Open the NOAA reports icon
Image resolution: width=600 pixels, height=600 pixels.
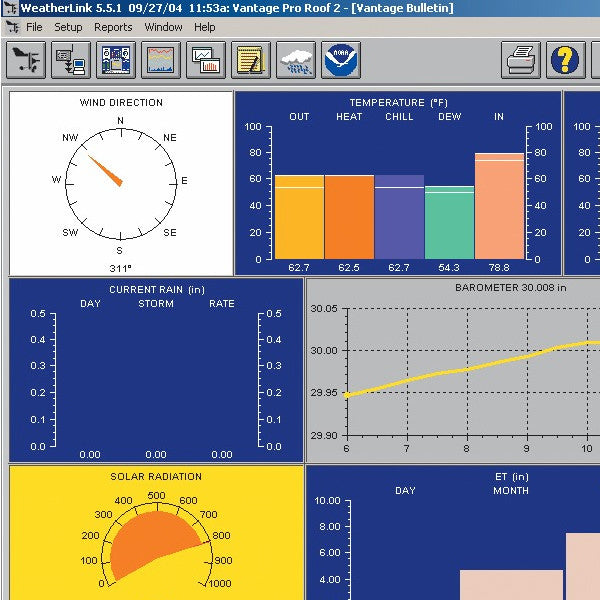click(x=341, y=60)
